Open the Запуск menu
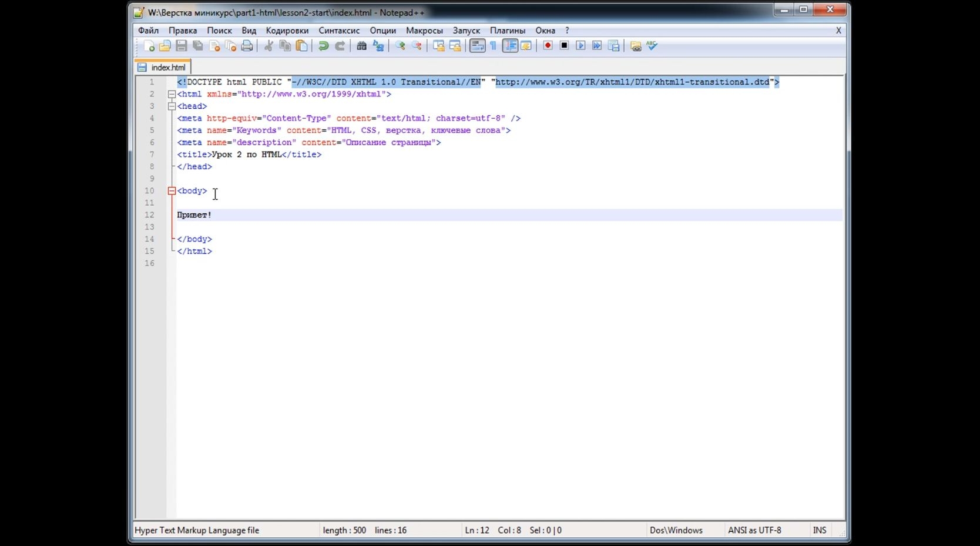Viewport: 980px width, 546px height. 466,31
